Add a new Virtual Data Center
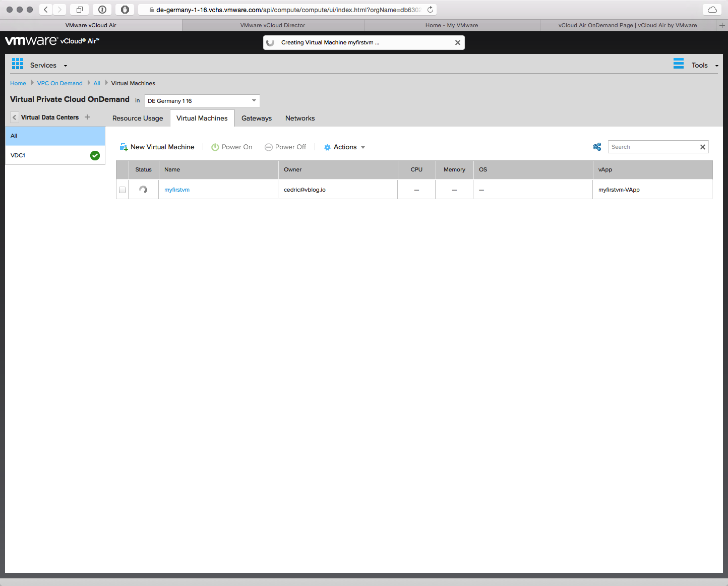728x586 pixels. (87, 117)
